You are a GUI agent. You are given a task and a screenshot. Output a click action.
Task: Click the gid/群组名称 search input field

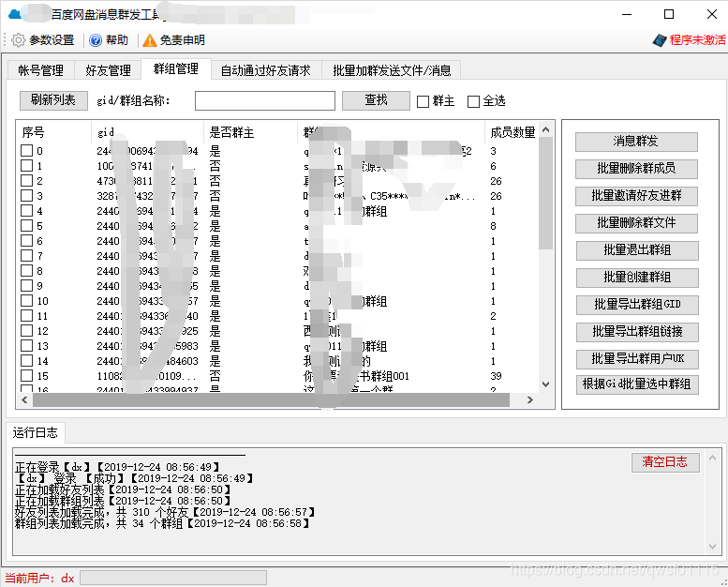click(264, 101)
